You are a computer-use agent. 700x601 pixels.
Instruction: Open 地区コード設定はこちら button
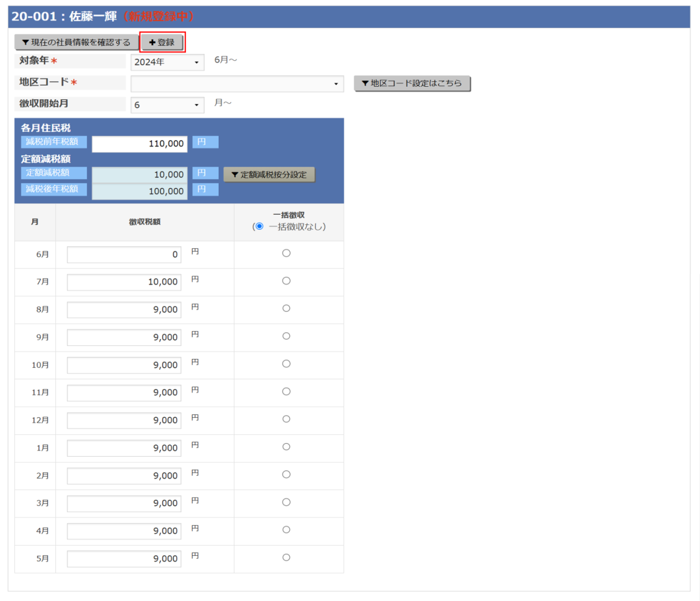(x=412, y=83)
